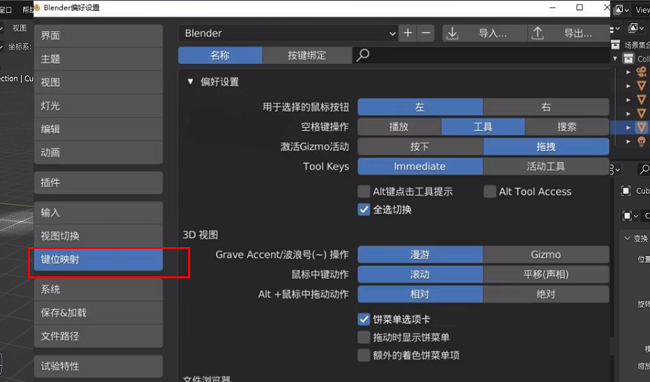This screenshot has width=650, height=382.
Task: Click the light bulb icon in outliner
Action: point(641,141)
